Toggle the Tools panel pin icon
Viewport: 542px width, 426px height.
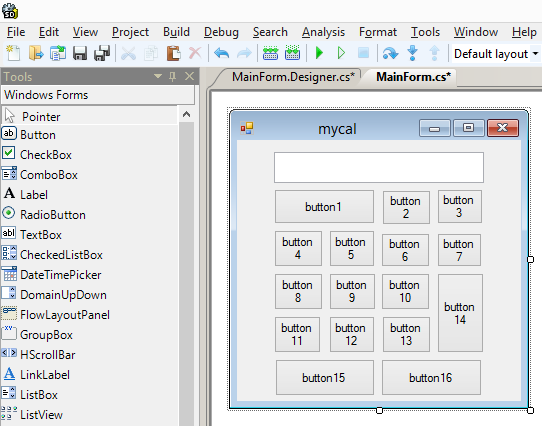[x=172, y=76]
